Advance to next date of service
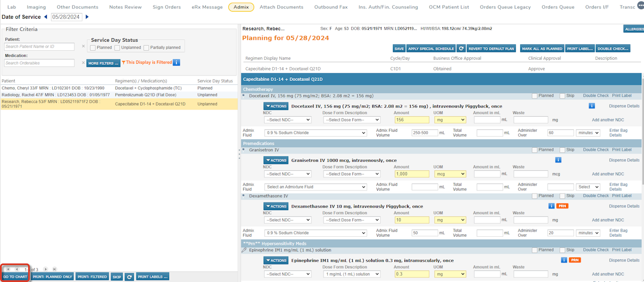644x282 pixels. pos(87,17)
